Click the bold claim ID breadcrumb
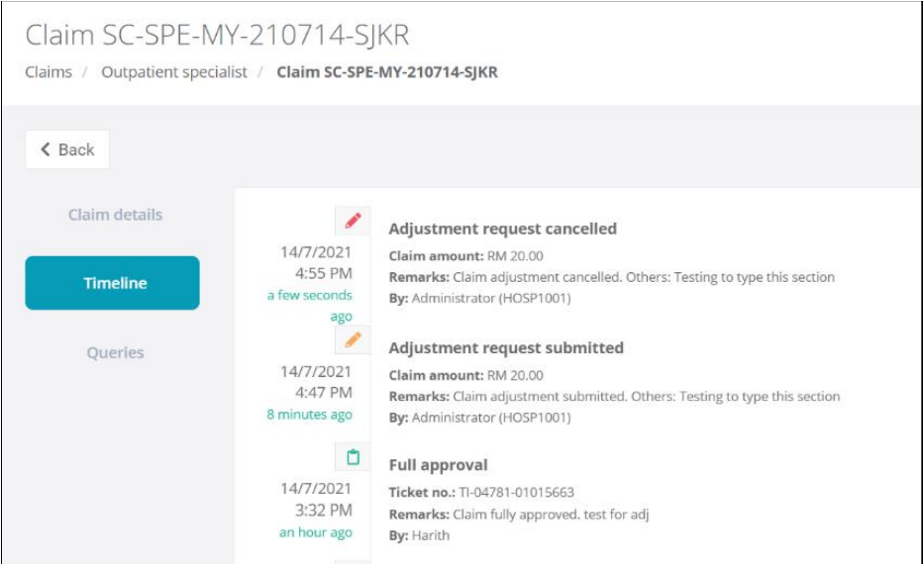Image resolution: width=924 pixels, height=565 pixels. (386, 72)
